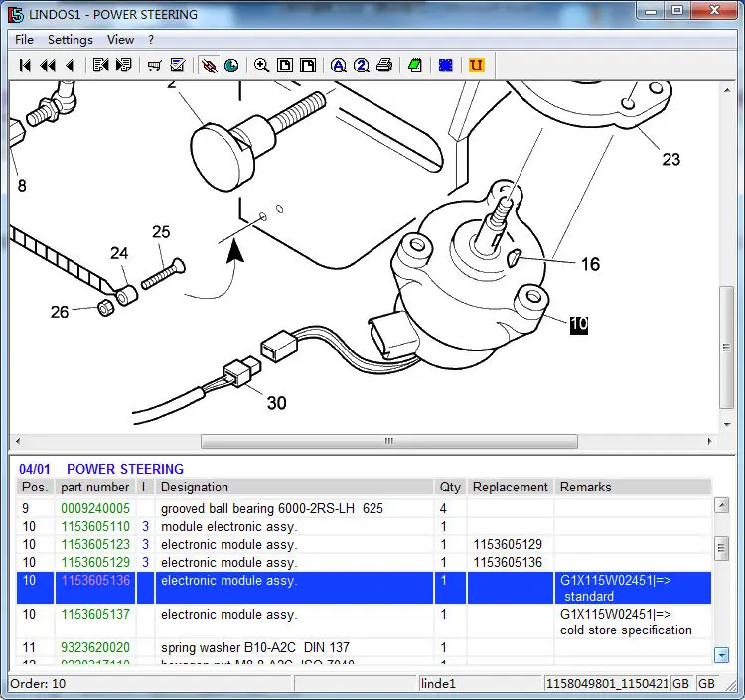Click the printer icon

(x=384, y=66)
